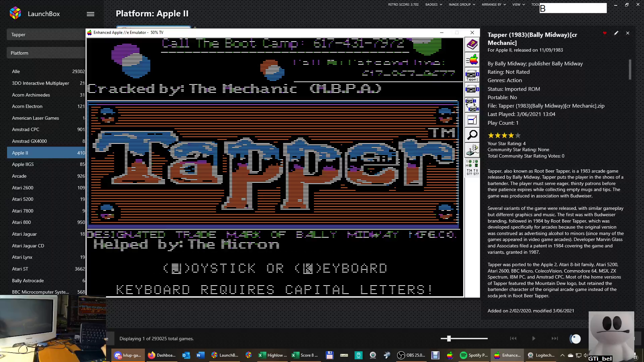The height and width of the screenshot is (362, 644).
Task: Select disk drive 1 icon
Action: [x=472, y=75]
